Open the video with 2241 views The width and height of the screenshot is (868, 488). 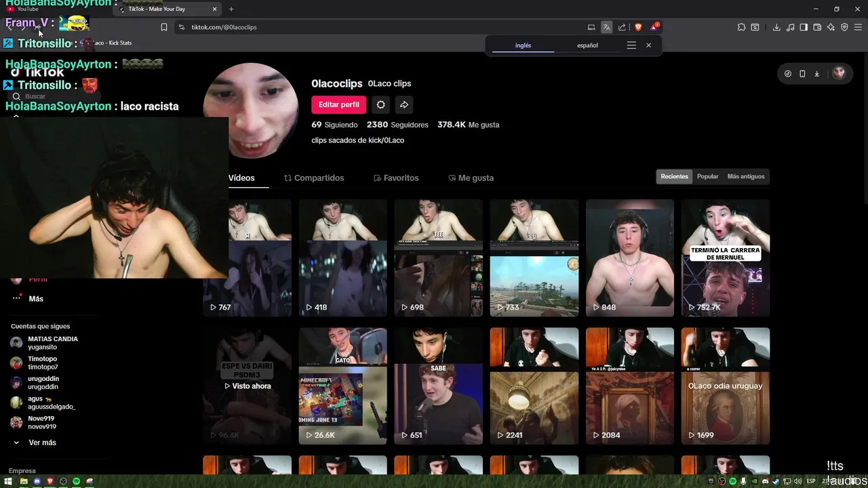click(534, 386)
